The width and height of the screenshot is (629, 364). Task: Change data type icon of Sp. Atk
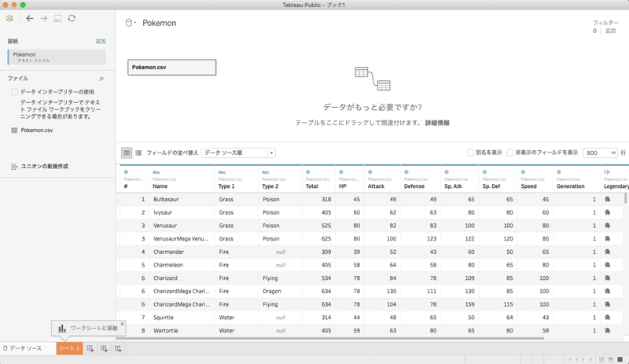[447, 171]
